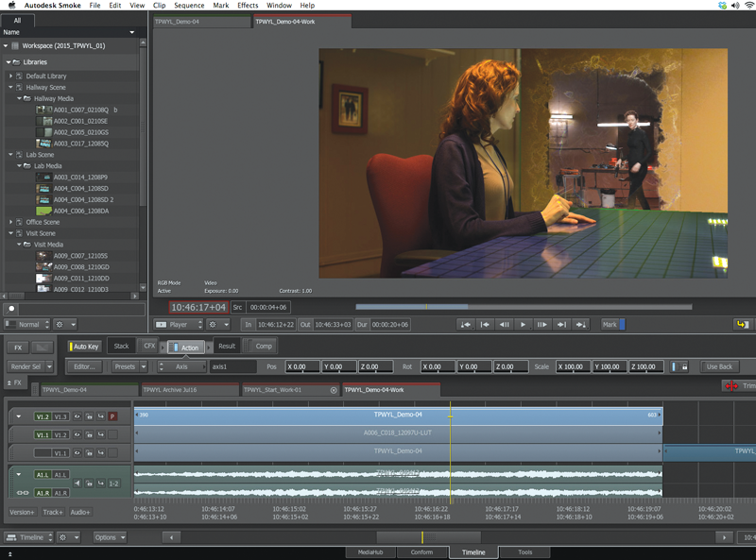756x560 pixels.
Task: Toggle visibility eye of bottom V1.1 track
Action: click(77, 453)
